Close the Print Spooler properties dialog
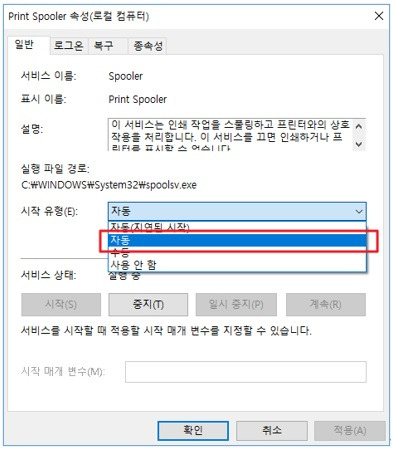The height and width of the screenshot is (450, 395). 379,16
